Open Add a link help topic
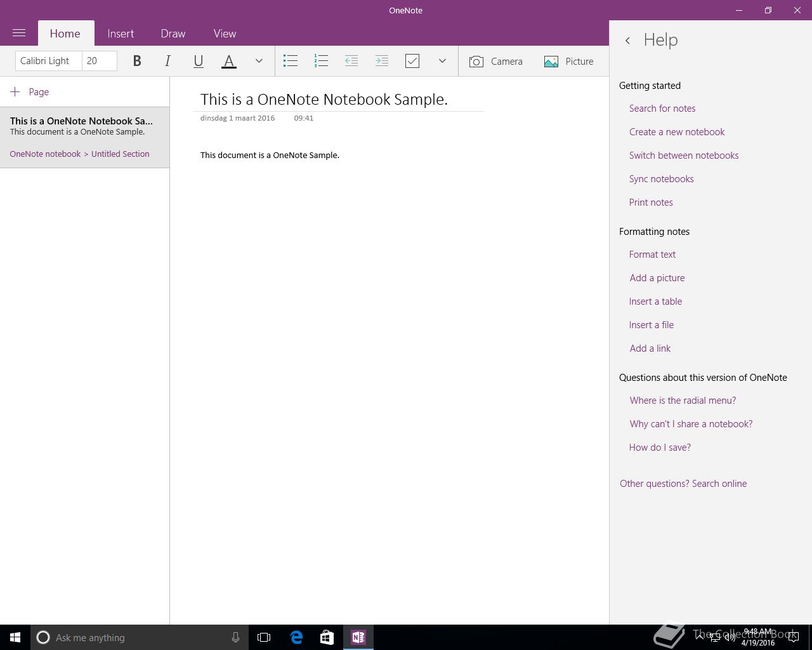Image resolution: width=812 pixels, height=650 pixels. (x=650, y=348)
